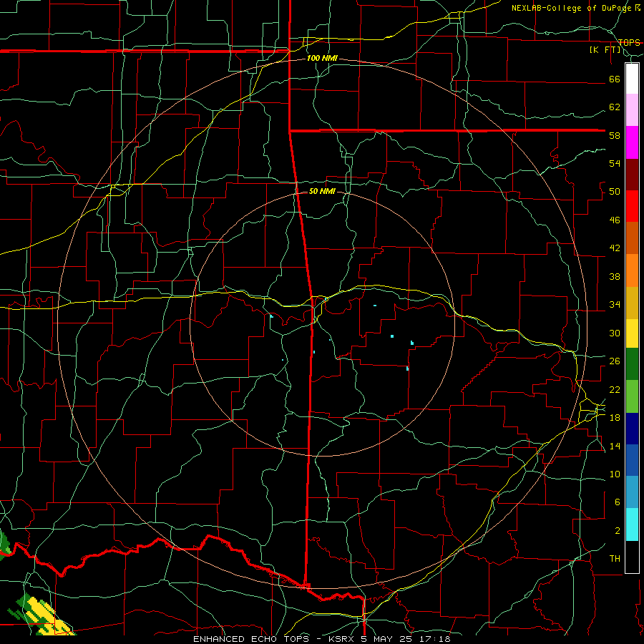Click the "42" scale value
Screen dimensions: 644x644
pyautogui.click(x=615, y=248)
